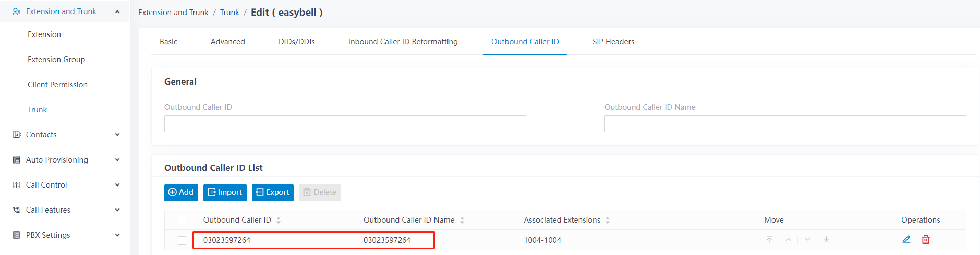The height and width of the screenshot is (255, 980).
Task: Click the Trunk breadcrumb link
Action: coord(229,13)
